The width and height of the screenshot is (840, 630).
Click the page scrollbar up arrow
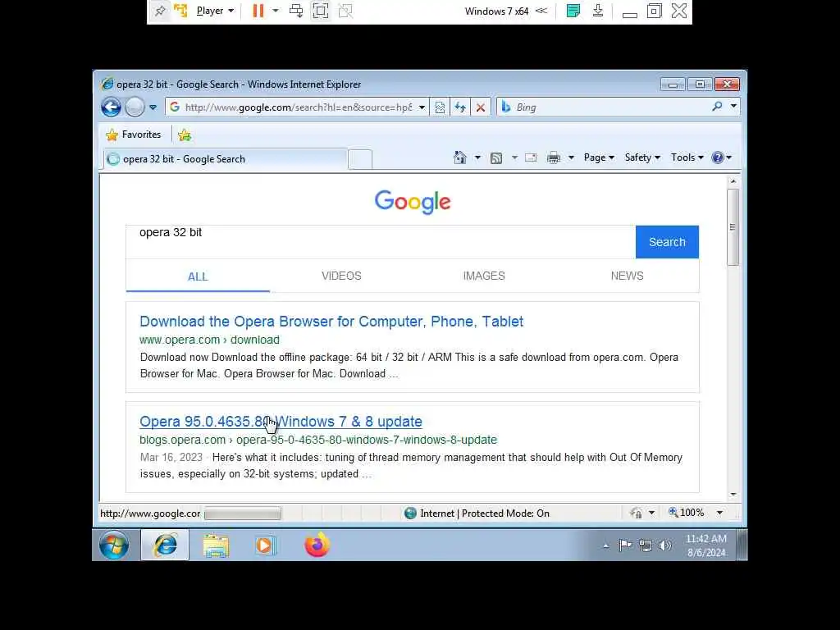tap(733, 181)
